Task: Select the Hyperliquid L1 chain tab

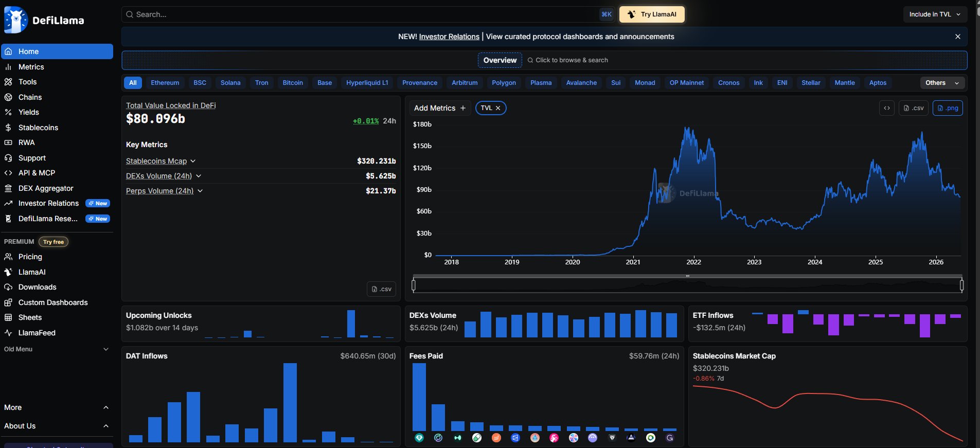Action: pos(367,83)
